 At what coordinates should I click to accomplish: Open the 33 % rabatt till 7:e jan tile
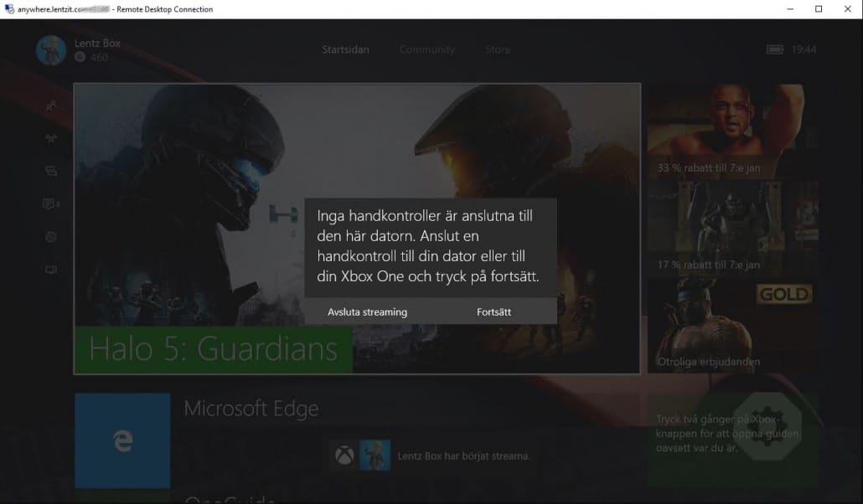coord(732,131)
